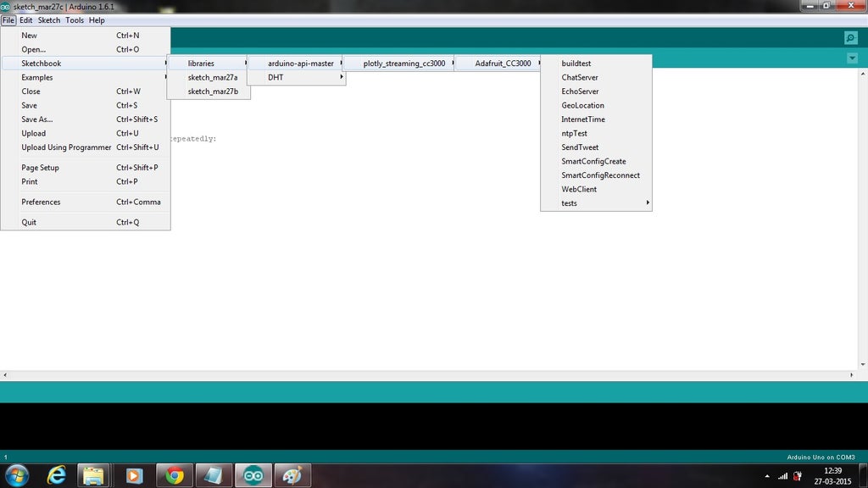Open the WebClient example
868x488 pixels.
[x=596, y=189]
